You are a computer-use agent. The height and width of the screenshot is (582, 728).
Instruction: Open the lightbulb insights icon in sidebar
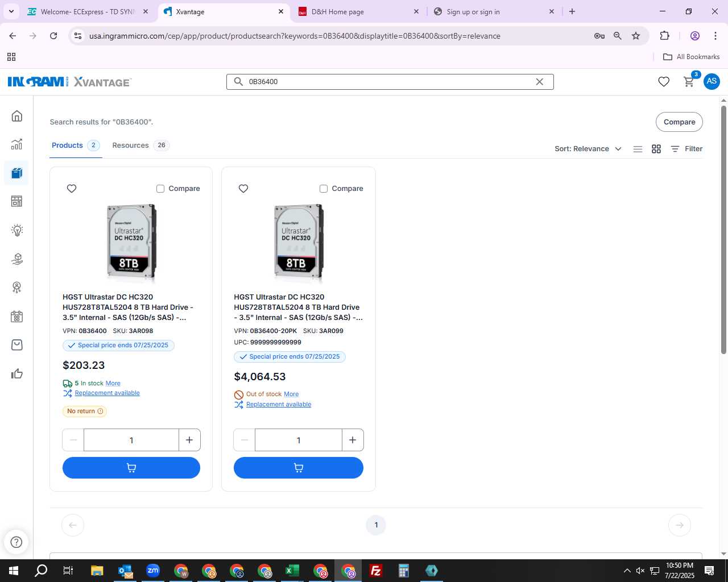point(17,230)
